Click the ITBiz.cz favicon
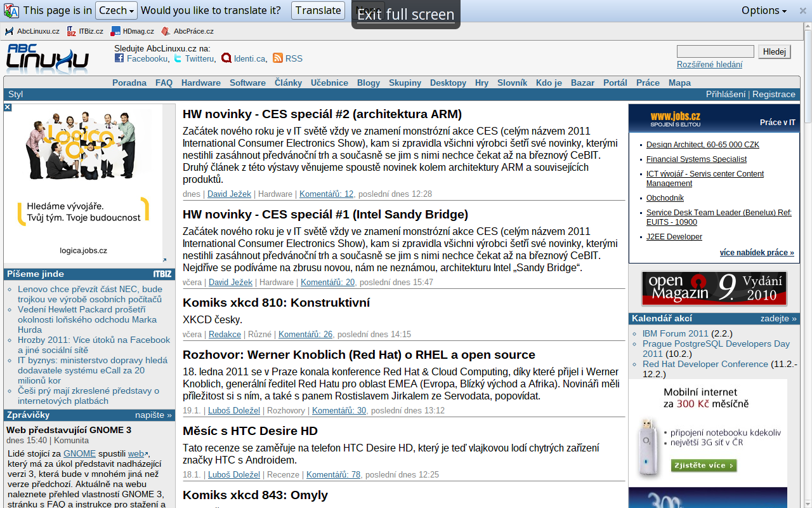The image size is (812, 508). [x=71, y=31]
